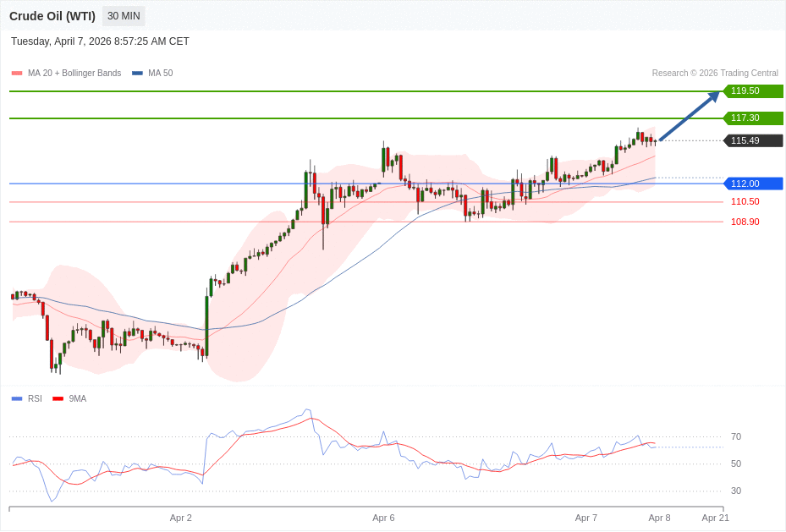Click the chart timestamp text
Viewport: 786px width, 532px height.
point(100,41)
